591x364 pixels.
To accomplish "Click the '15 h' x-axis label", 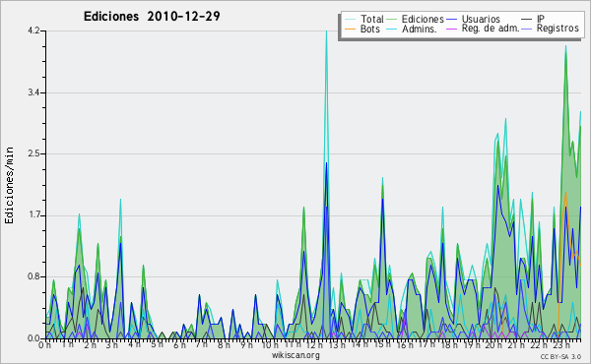I will tap(381, 345).
